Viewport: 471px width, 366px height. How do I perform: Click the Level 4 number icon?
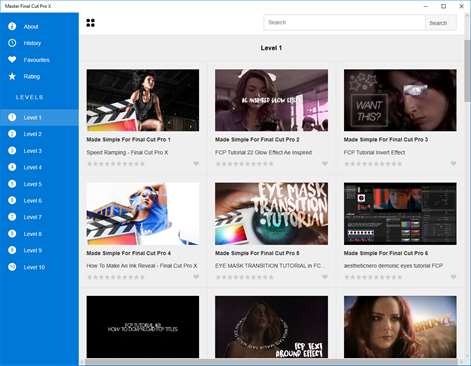point(12,167)
